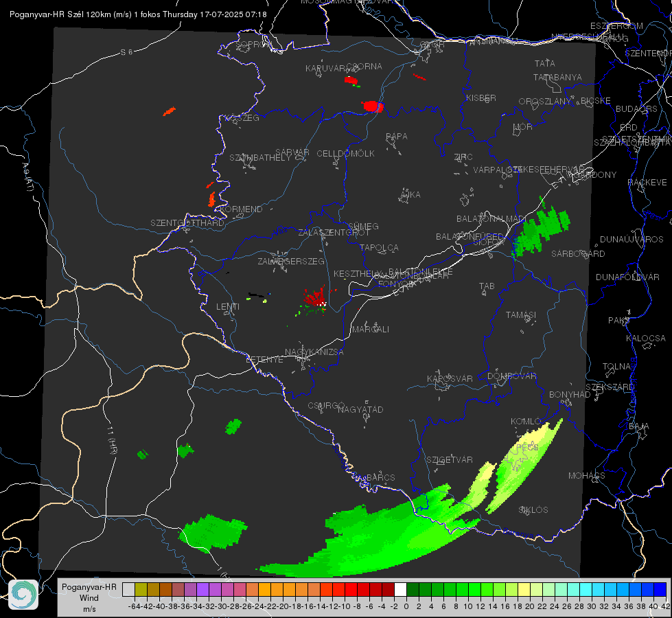Click the MARCALI town label
This screenshot has width=672, height=618.
pyautogui.click(x=371, y=330)
